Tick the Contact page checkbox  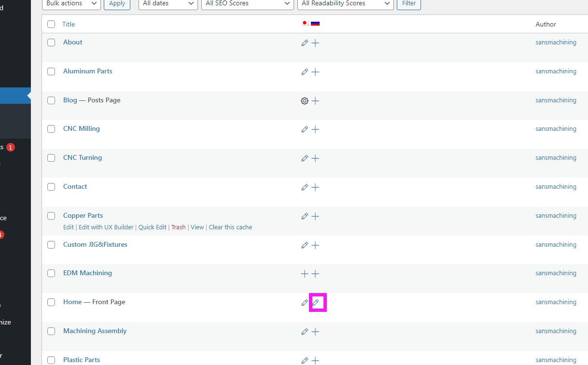(51, 187)
